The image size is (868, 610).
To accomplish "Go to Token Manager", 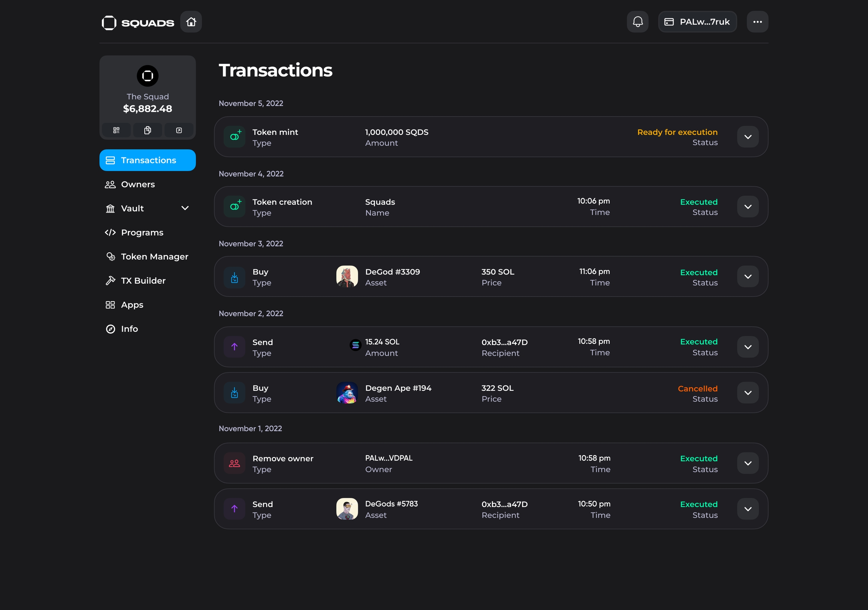I will 154,257.
